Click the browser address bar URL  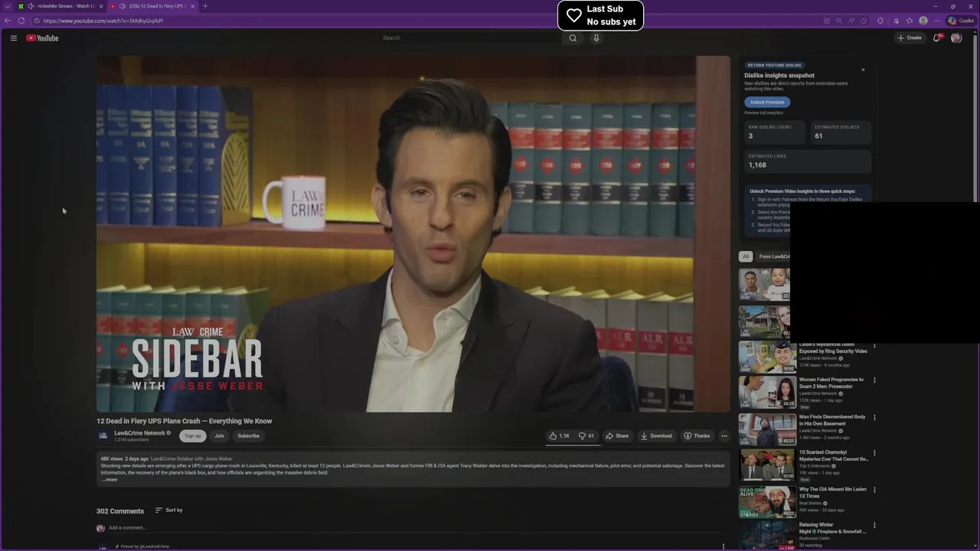point(103,21)
